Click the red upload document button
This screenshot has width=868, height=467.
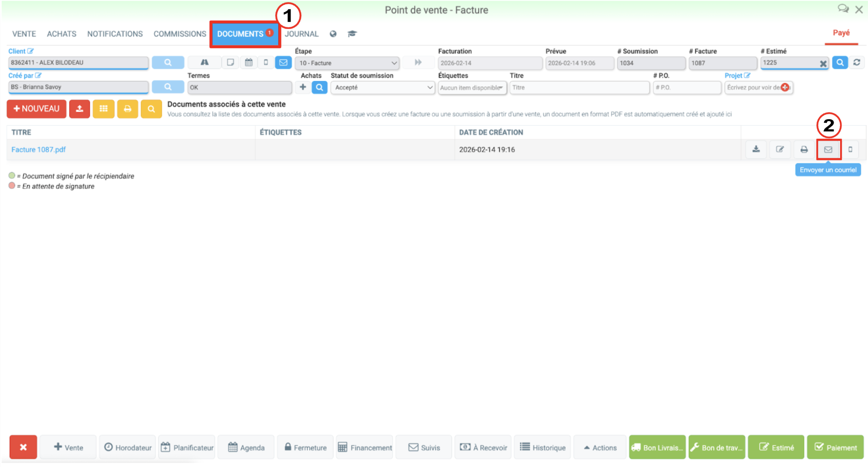(x=79, y=109)
